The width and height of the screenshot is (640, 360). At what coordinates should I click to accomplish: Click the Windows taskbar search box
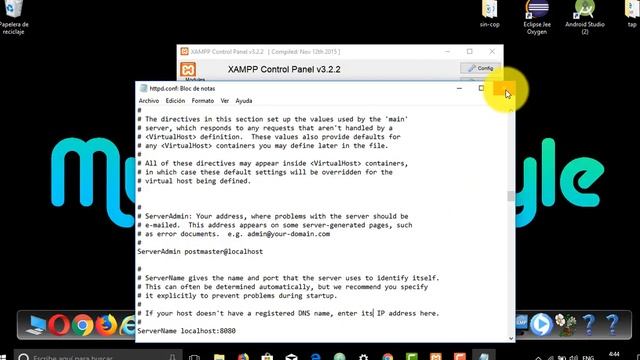(x=97, y=356)
